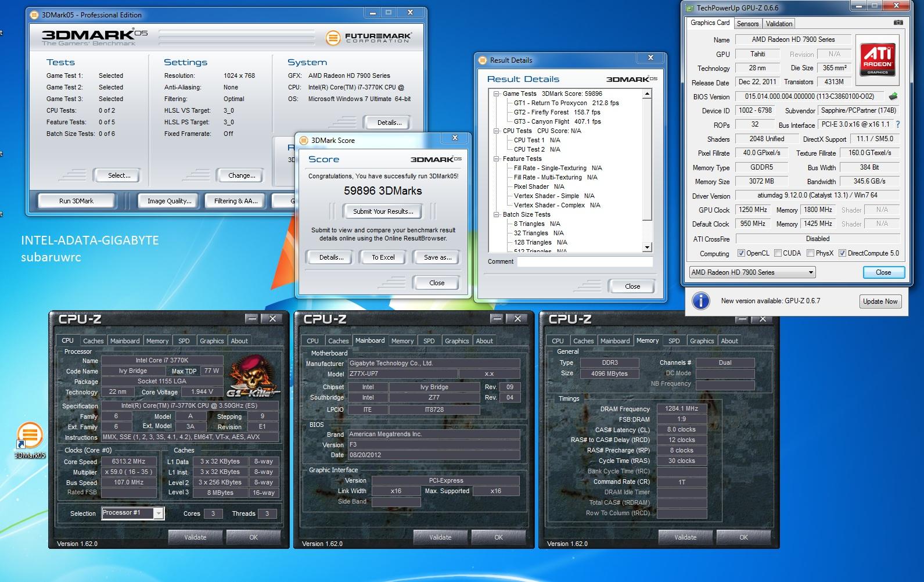
Task: Click the To Excel button
Action: click(383, 257)
